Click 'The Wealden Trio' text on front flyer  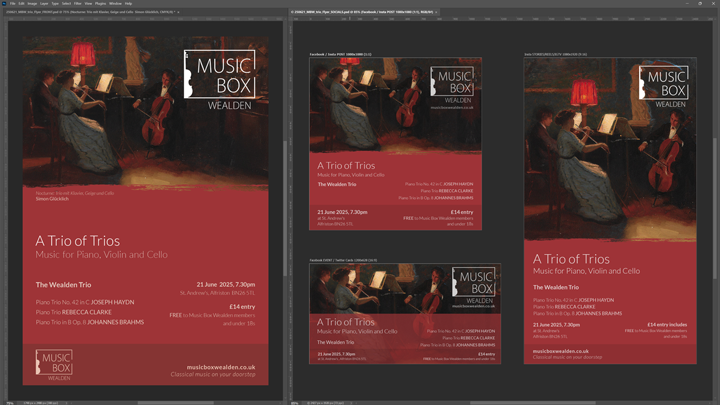63,285
